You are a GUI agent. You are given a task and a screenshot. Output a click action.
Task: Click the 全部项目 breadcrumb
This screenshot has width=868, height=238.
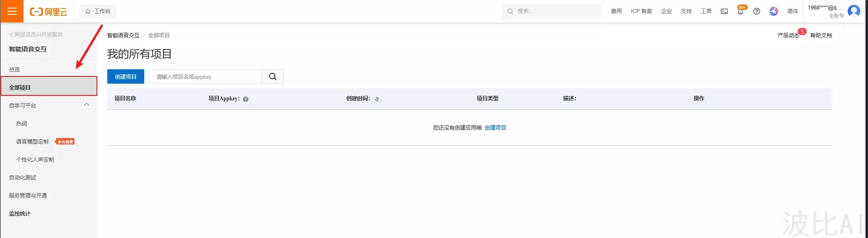[159, 35]
